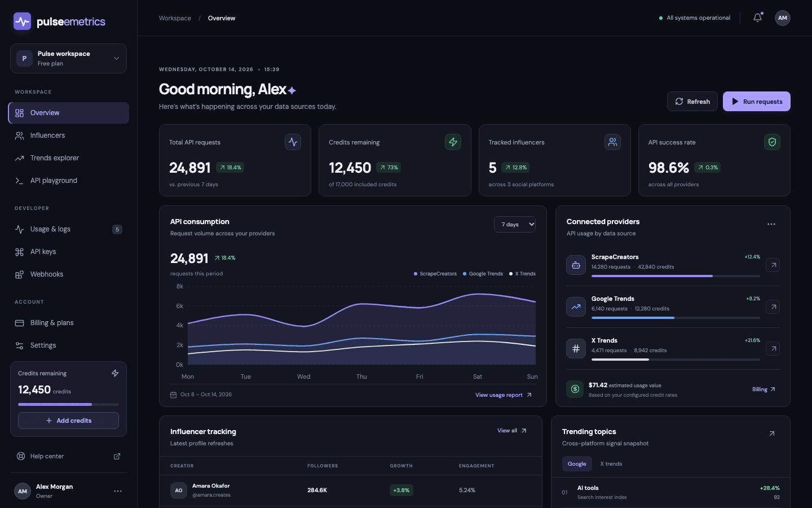The image size is (812, 508).
Task: Select Amara Okafor creator row
Action: [x=351, y=491]
